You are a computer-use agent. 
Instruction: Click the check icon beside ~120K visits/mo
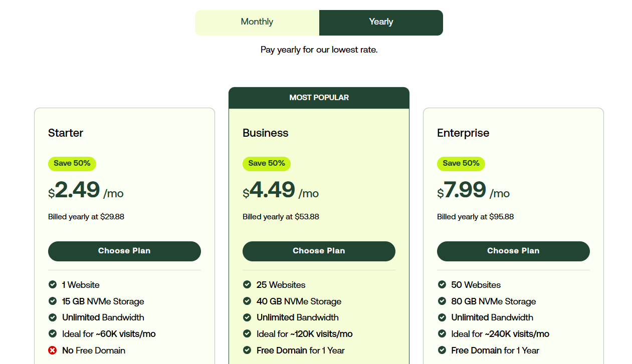(247, 333)
